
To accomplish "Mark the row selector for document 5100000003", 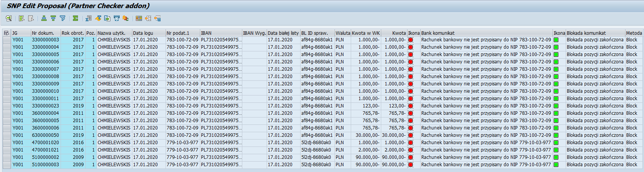I will pyautogui.click(x=7, y=165).
